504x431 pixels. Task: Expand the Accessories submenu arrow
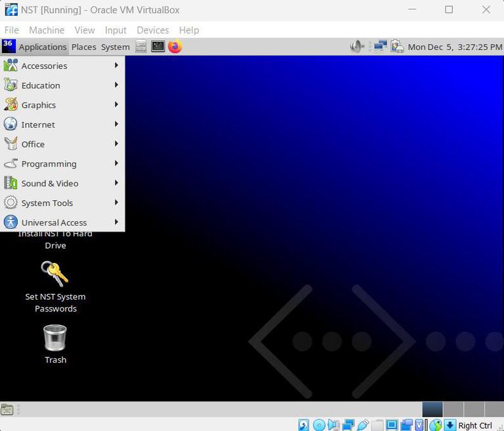coord(116,65)
